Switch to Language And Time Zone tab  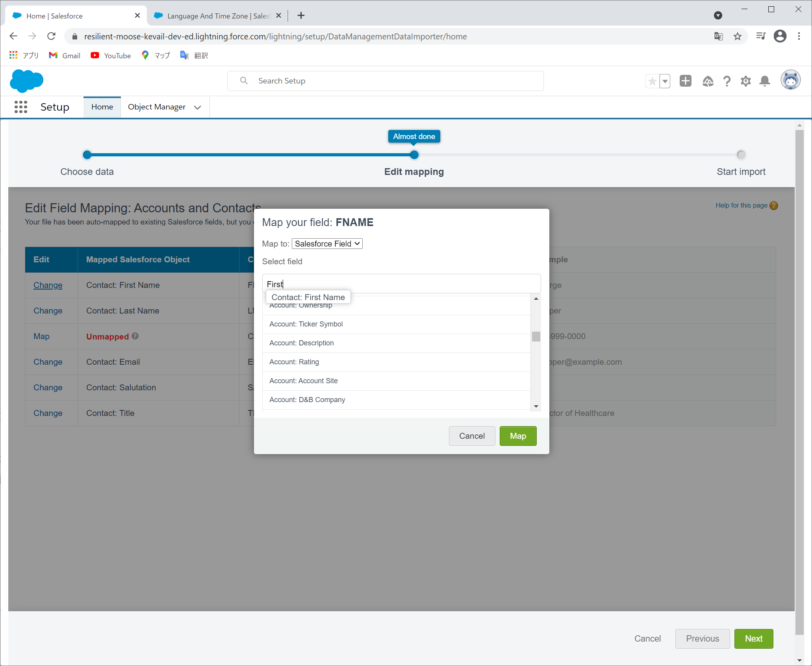(218, 16)
